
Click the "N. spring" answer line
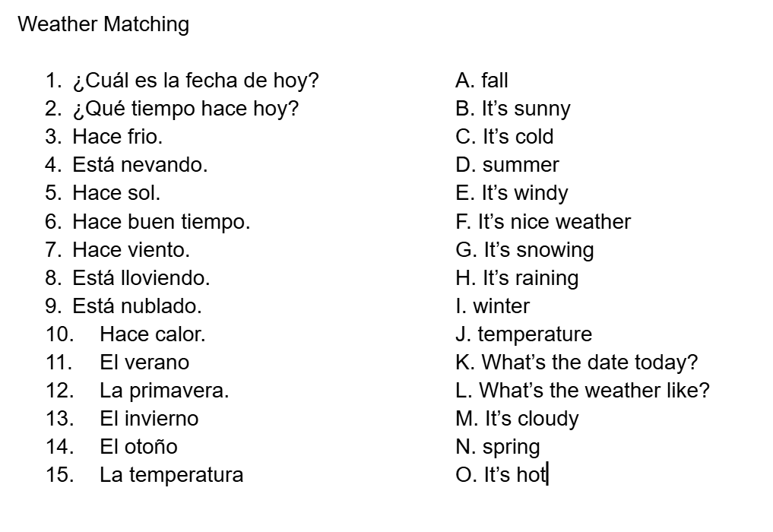498,447
